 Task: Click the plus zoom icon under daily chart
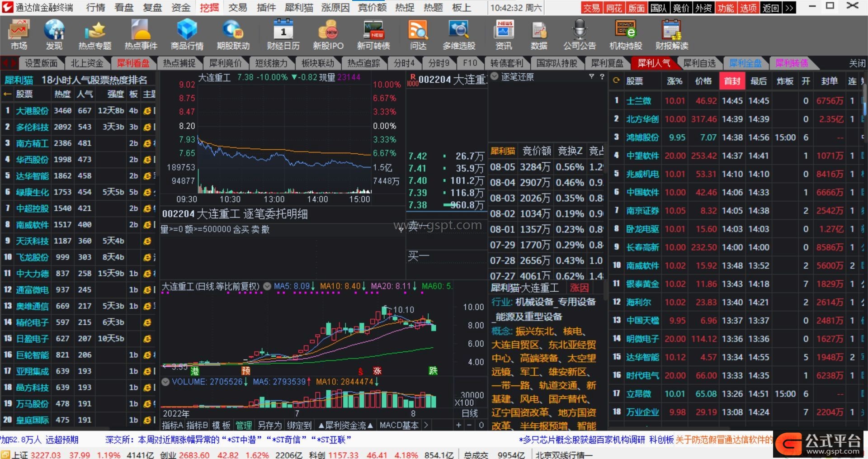click(459, 425)
